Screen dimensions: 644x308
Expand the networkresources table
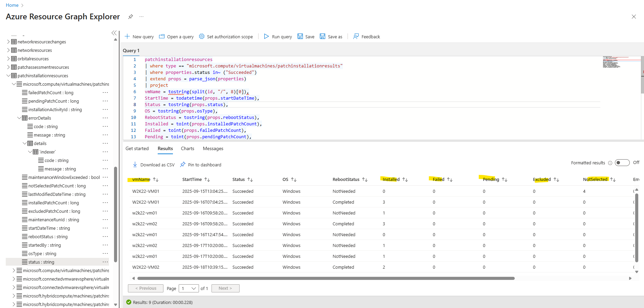point(8,50)
